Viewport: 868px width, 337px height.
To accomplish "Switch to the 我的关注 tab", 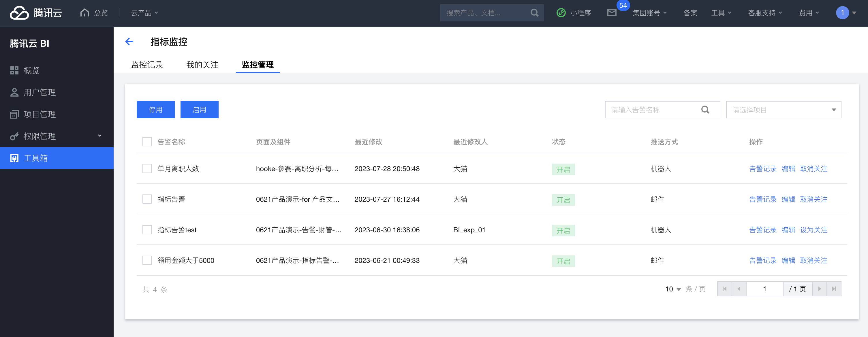I will tap(202, 65).
